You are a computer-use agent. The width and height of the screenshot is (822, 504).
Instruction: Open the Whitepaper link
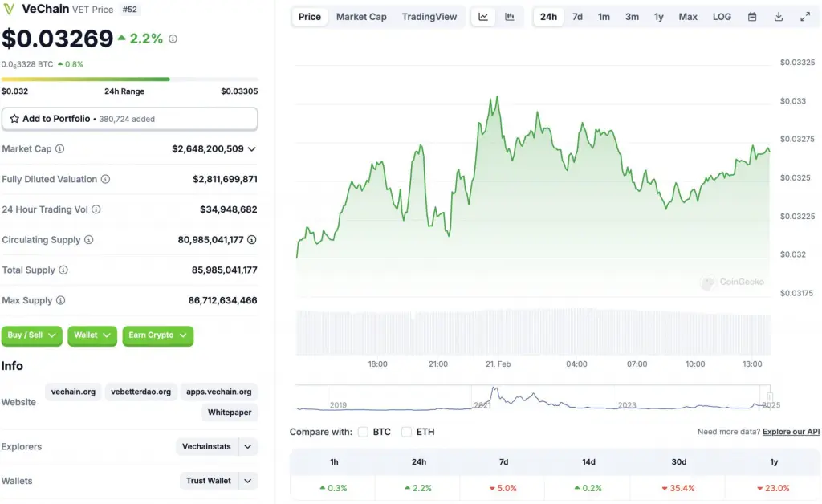pos(230,413)
